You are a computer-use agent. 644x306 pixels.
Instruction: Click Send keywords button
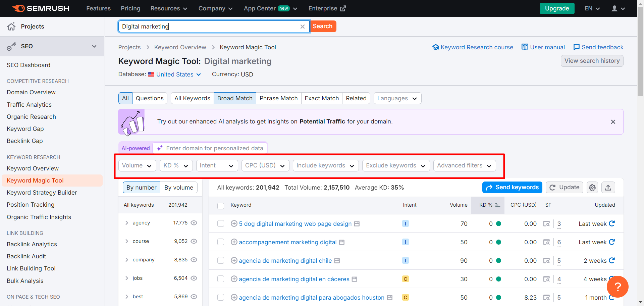coord(512,188)
